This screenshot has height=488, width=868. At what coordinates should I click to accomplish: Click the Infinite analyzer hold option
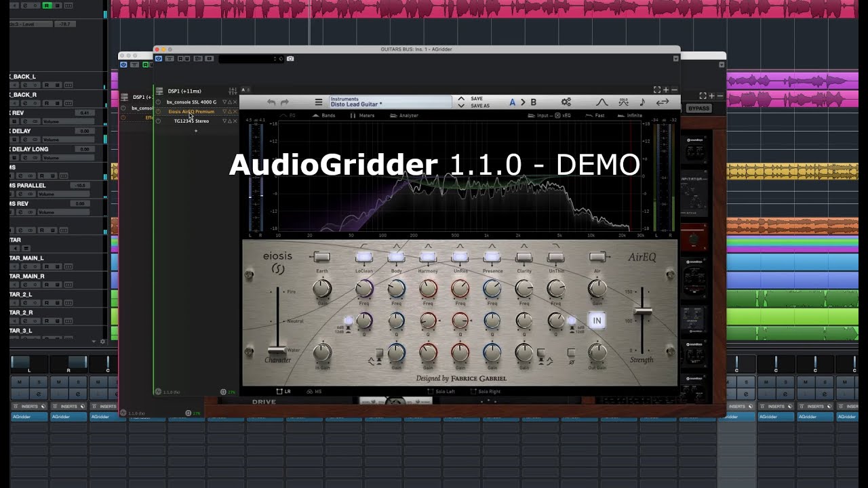[631, 115]
